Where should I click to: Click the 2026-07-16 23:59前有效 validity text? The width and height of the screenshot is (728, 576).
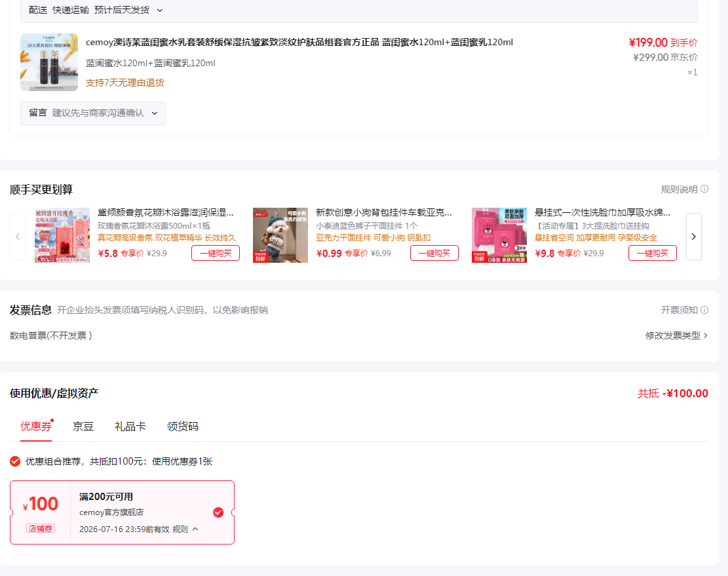tap(125, 529)
